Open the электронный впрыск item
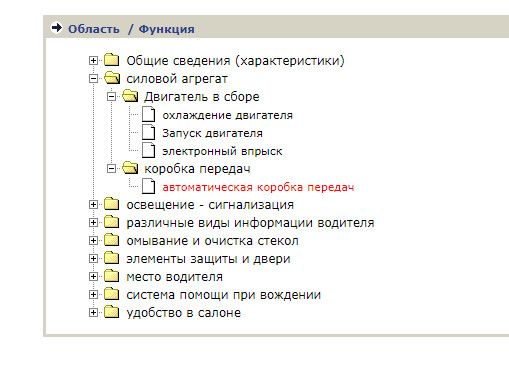 222,151
